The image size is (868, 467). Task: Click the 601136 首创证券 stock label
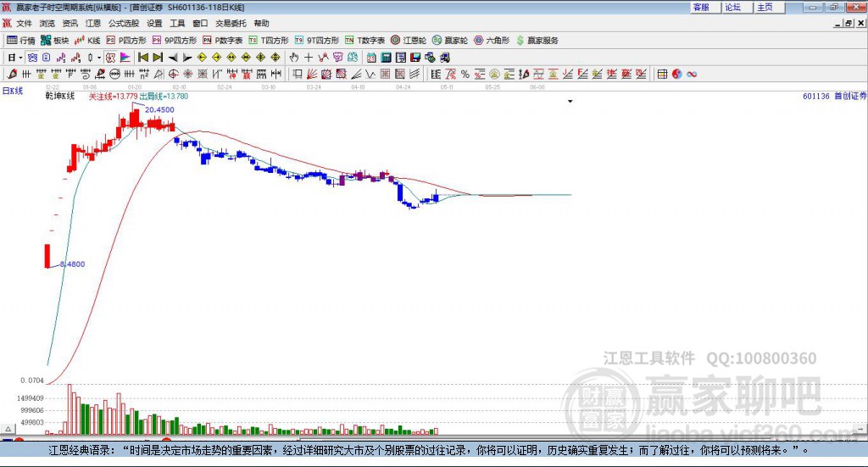click(x=834, y=97)
